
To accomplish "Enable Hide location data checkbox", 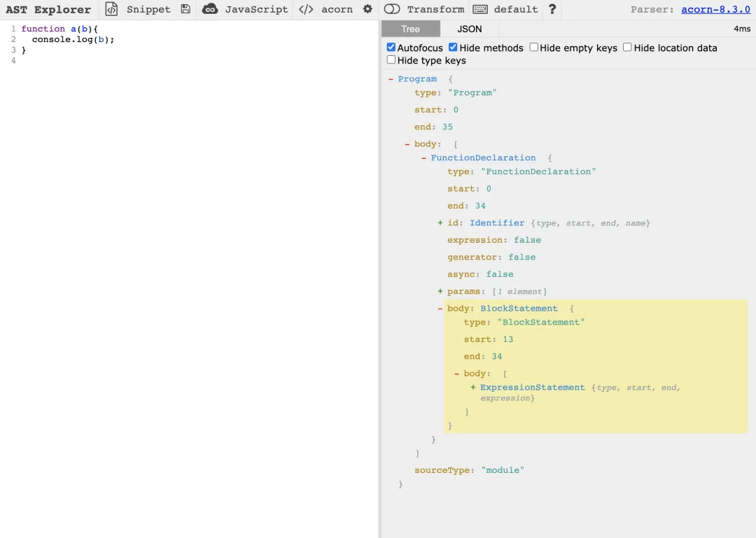I will pos(627,48).
